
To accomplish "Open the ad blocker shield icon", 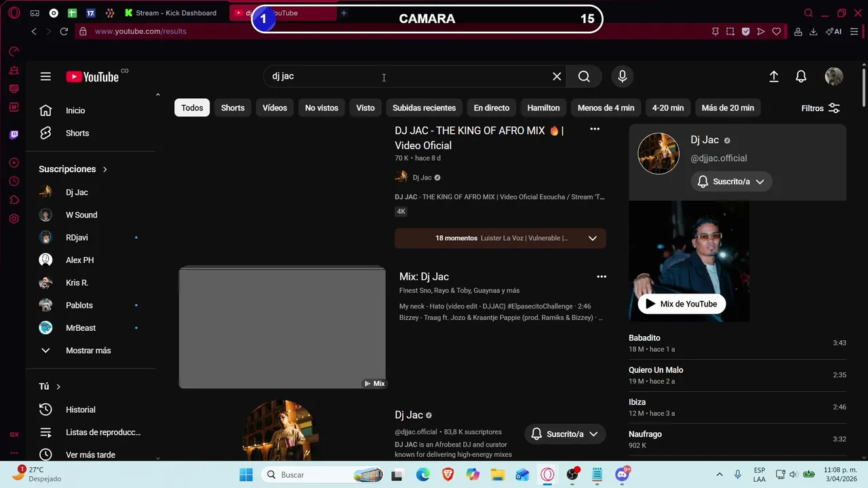I will pyautogui.click(x=745, y=31).
